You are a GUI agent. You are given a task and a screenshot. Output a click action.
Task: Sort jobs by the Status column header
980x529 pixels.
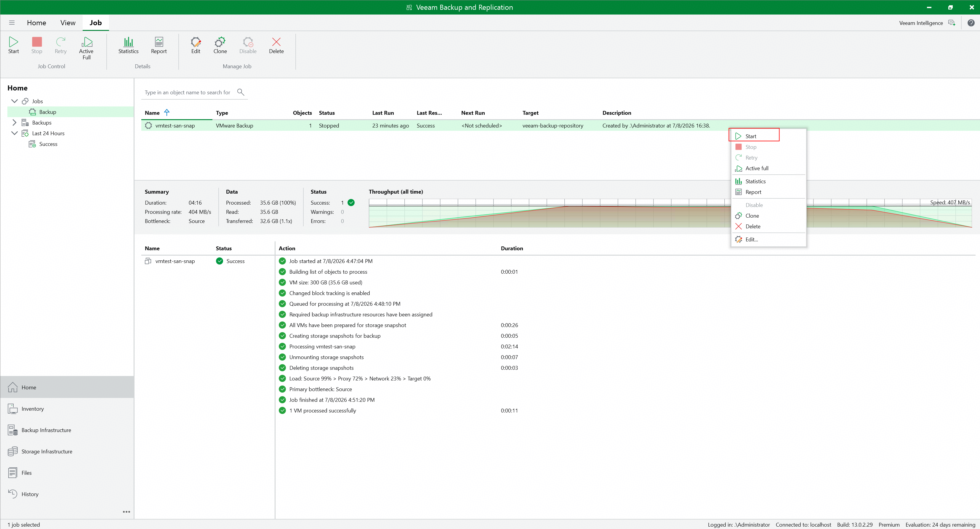pyautogui.click(x=326, y=113)
